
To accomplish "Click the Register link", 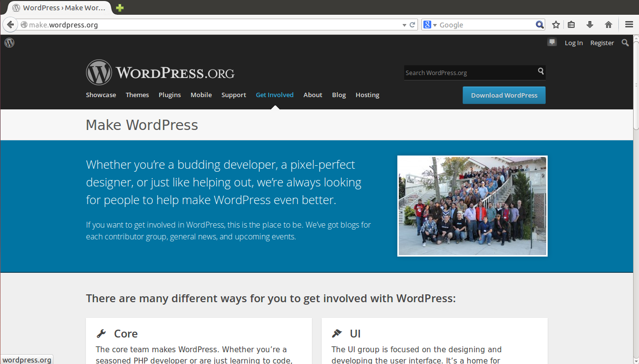I will click(602, 43).
